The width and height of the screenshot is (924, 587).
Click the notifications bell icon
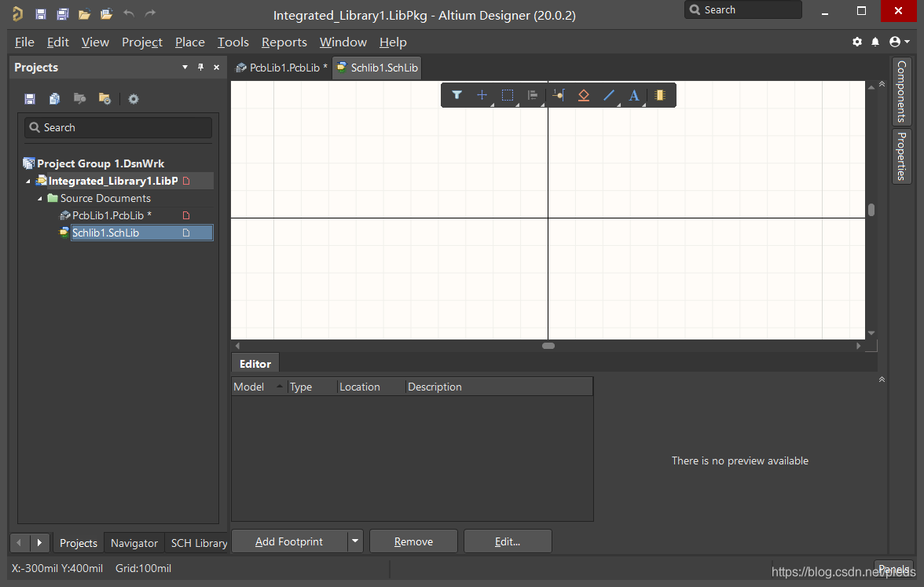[876, 42]
